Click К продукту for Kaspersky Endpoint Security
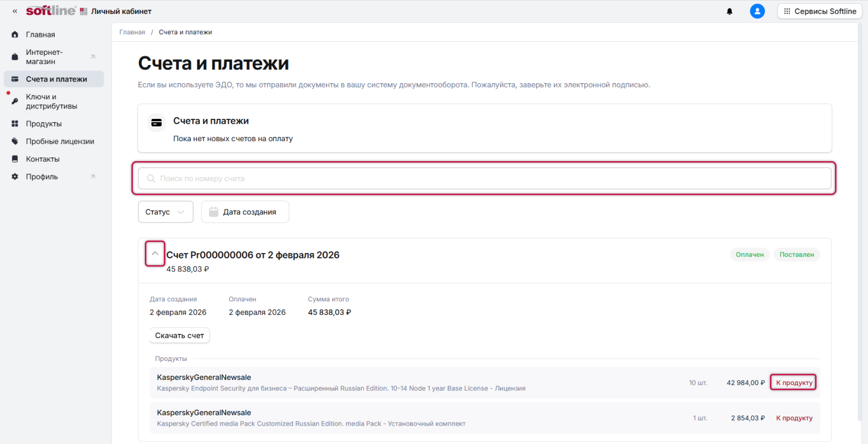 pos(794,383)
